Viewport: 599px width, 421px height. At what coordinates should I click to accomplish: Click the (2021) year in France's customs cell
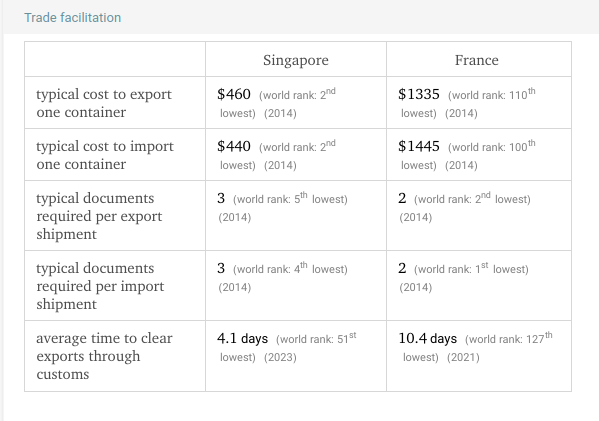pyautogui.click(x=463, y=357)
